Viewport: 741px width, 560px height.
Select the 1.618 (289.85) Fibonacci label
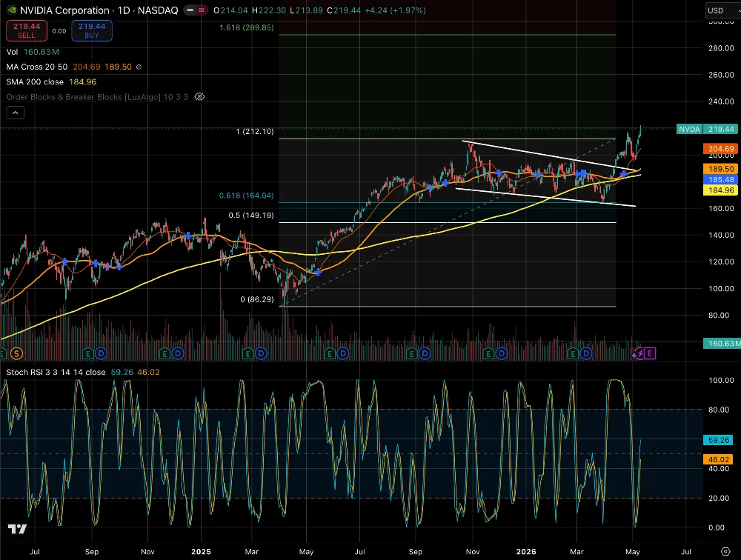(x=246, y=27)
